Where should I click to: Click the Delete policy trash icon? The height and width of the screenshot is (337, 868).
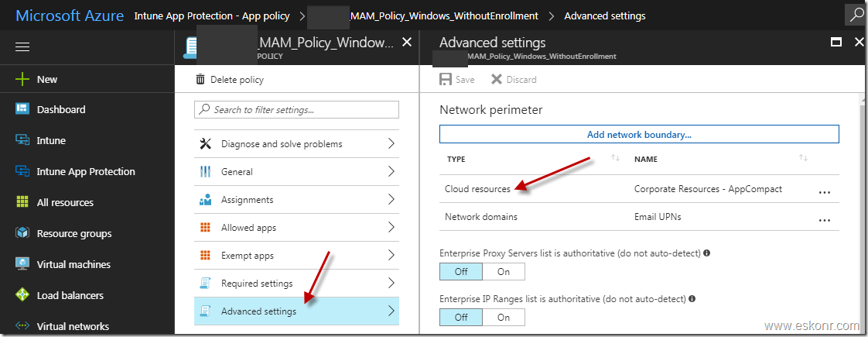click(x=200, y=79)
